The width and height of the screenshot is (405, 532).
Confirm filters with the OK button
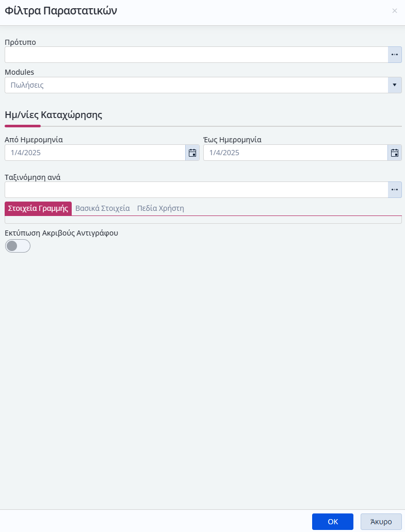pyautogui.click(x=333, y=522)
